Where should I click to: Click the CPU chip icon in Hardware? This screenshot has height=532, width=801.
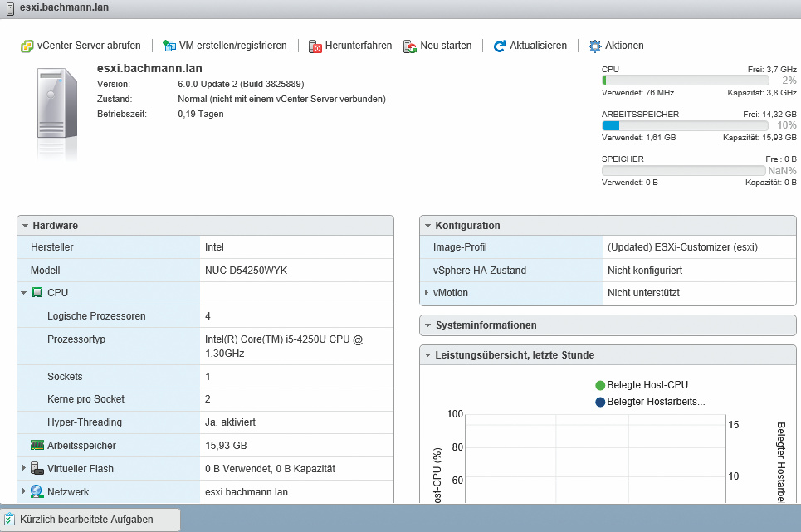[37, 292]
